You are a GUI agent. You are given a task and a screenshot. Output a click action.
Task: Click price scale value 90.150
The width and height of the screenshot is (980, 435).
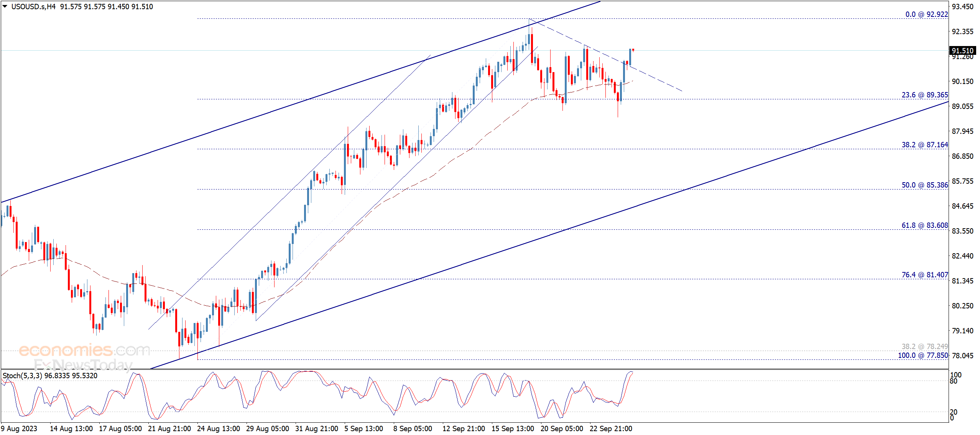click(x=962, y=81)
